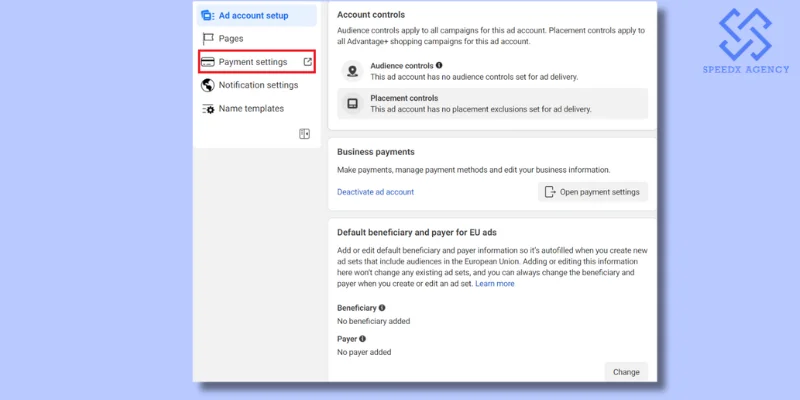Collapse the sidebar using the panel icon
Screen dimensions: 800x400
[304, 134]
